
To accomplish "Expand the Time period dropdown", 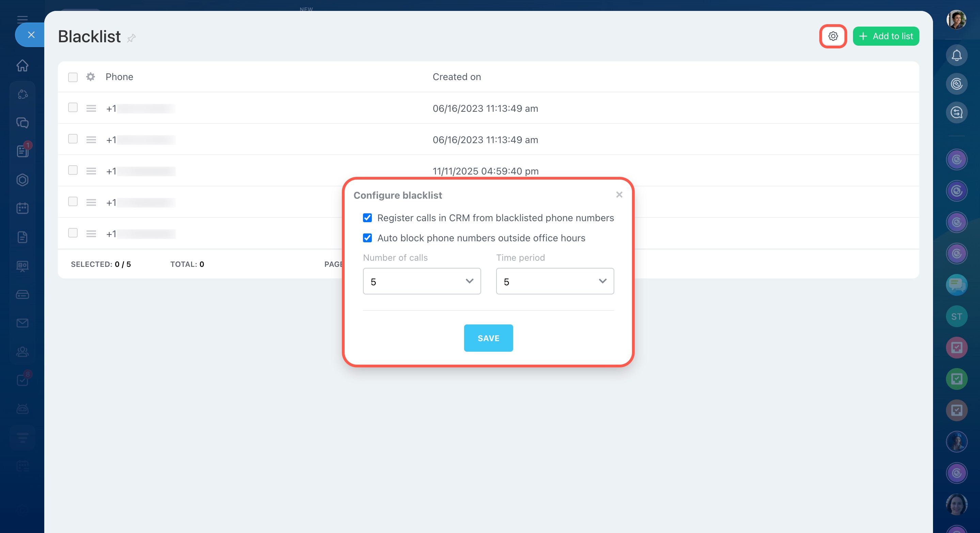I will (x=555, y=281).
